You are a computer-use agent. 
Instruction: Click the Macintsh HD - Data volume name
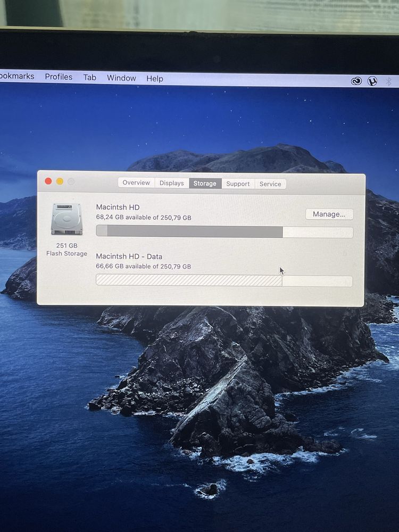pos(129,256)
